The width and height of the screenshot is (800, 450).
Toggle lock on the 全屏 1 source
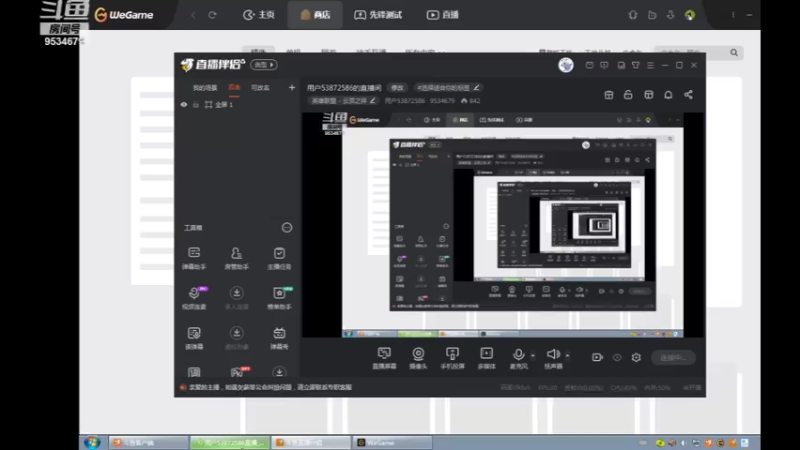tap(196, 105)
